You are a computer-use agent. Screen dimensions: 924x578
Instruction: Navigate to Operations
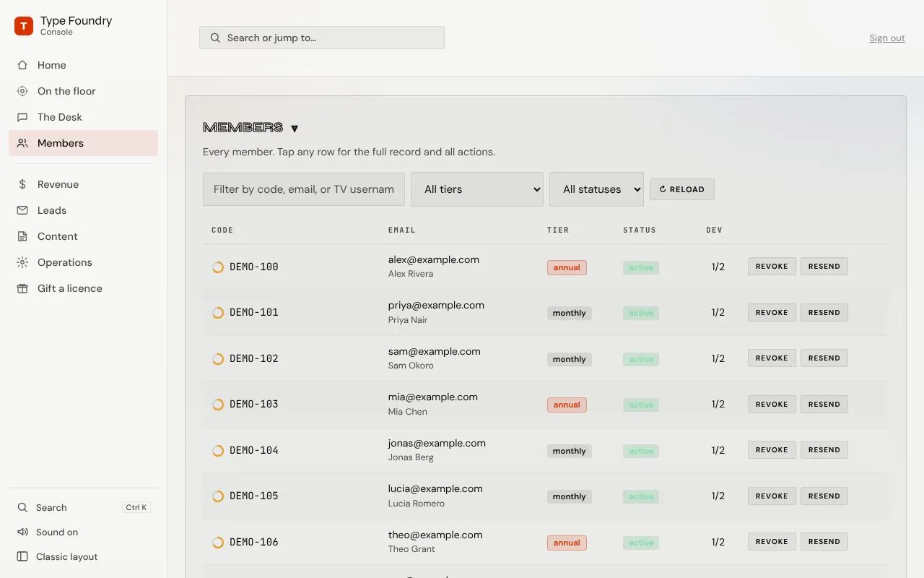pyautogui.click(x=84, y=262)
